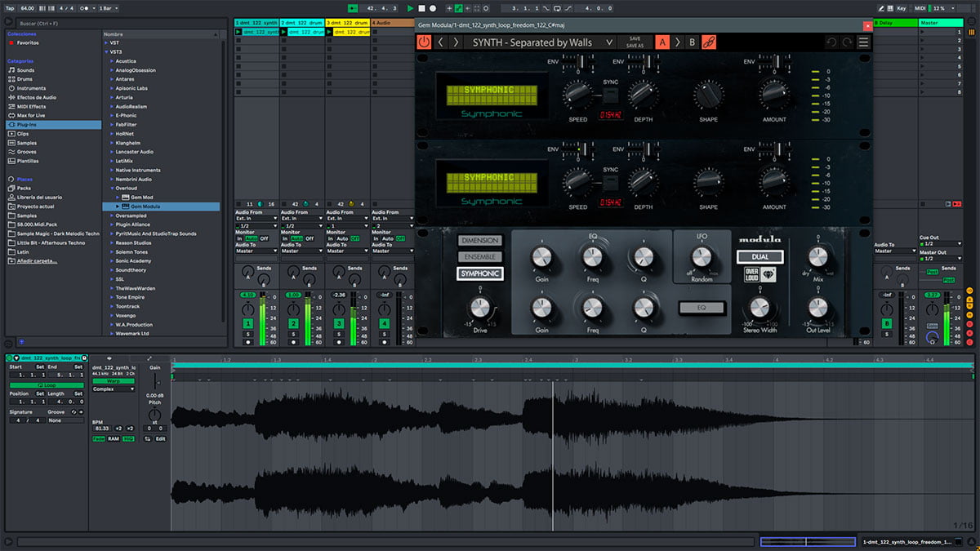980x551 pixels.
Task: Toggle the Gem Modula plugin power button
Action: click(424, 42)
